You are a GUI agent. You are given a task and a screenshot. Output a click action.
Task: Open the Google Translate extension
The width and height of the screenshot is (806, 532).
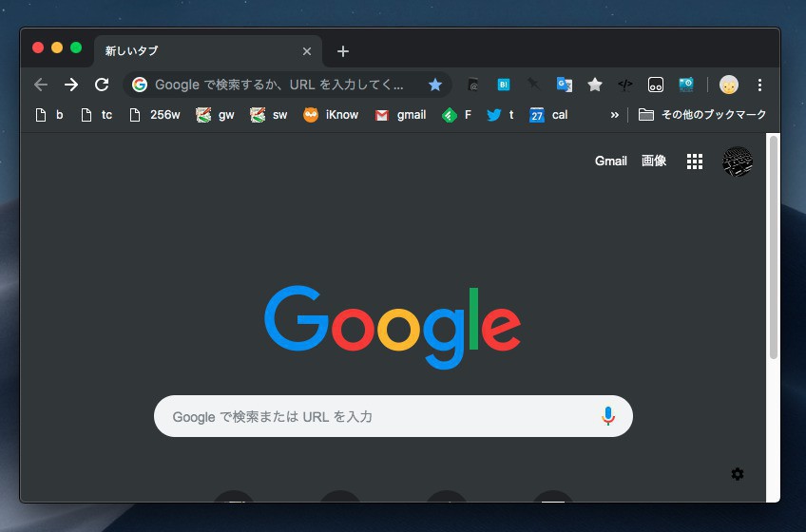click(565, 85)
